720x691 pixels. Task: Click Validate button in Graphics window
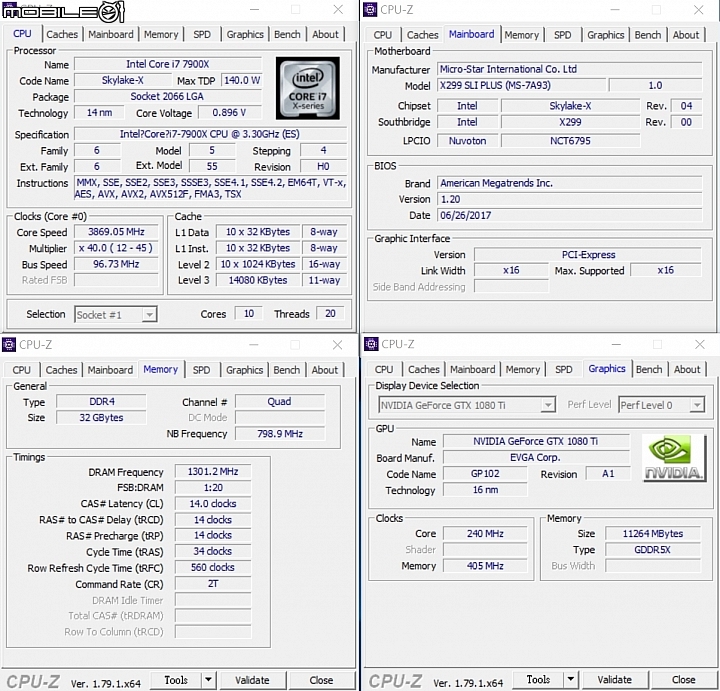[x=614, y=679]
